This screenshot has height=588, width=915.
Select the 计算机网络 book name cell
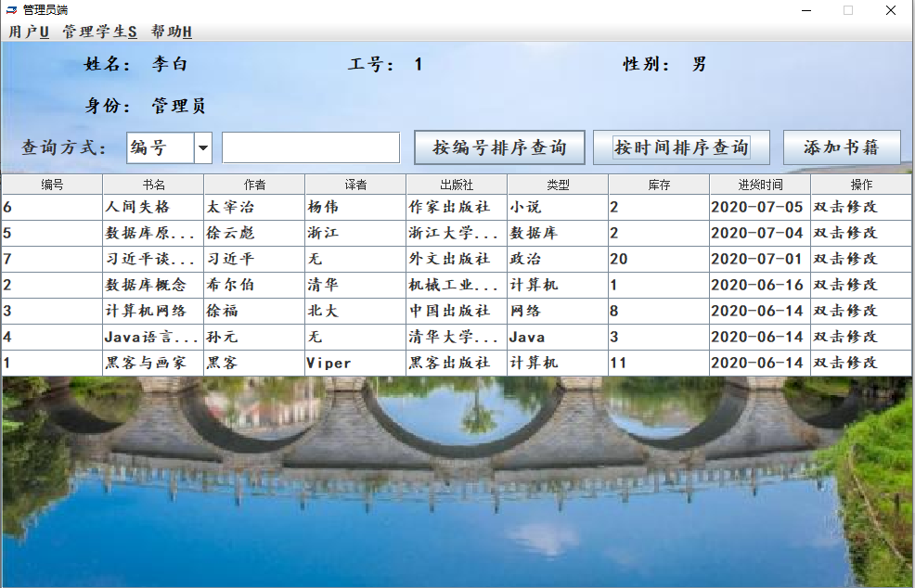pos(153,311)
